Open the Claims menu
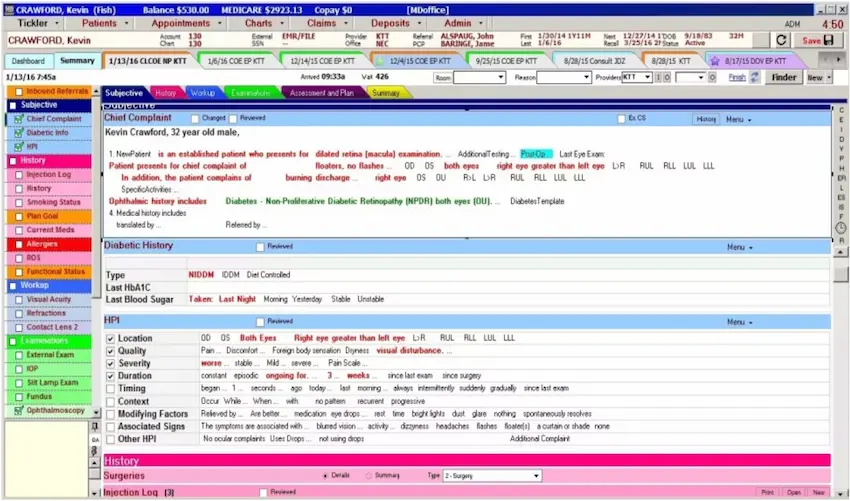This screenshot has height=501, width=850. [326, 22]
